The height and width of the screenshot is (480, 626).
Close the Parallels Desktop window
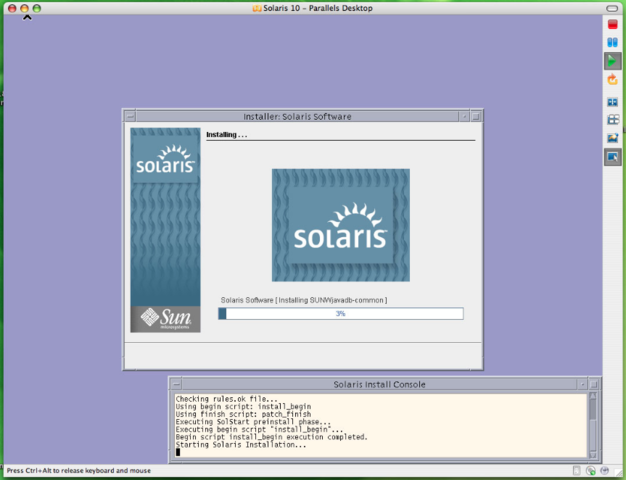pyautogui.click(x=12, y=8)
